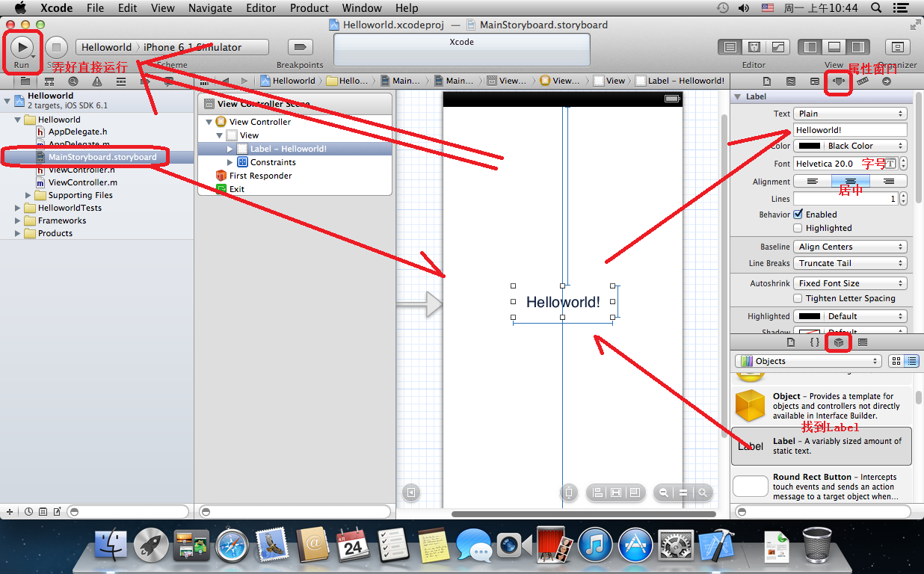Show the Symbol navigator

(49, 81)
